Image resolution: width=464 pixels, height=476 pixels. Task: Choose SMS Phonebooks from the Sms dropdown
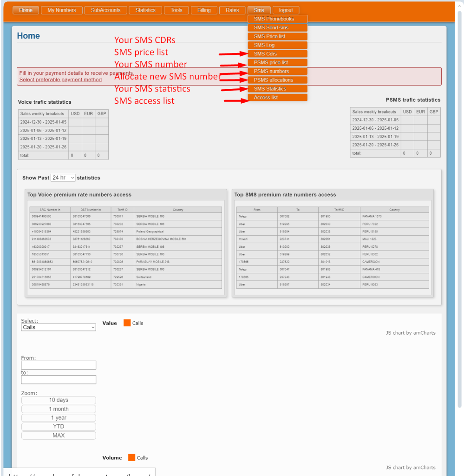click(277, 19)
